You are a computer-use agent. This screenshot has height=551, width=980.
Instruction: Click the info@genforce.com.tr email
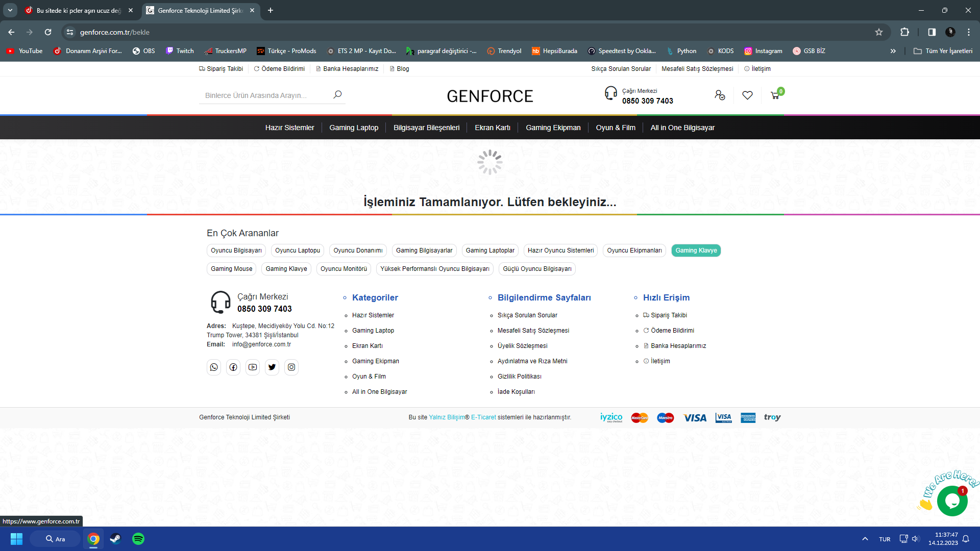[261, 344]
